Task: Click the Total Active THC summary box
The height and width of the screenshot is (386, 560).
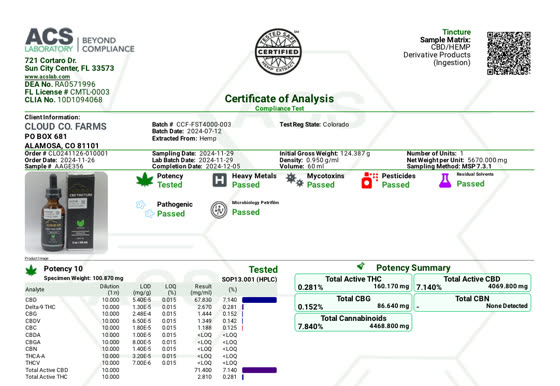Action: point(353,283)
